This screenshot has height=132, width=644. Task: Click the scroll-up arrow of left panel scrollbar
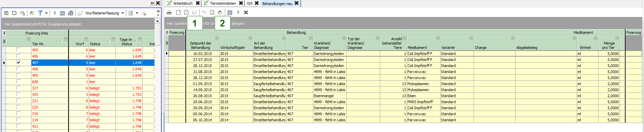tap(157, 21)
